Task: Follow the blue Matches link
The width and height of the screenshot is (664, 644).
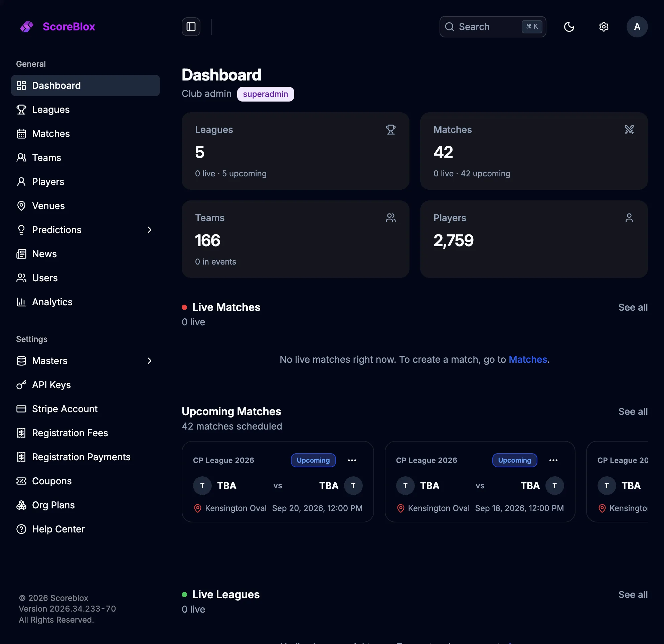Action: tap(528, 359)
